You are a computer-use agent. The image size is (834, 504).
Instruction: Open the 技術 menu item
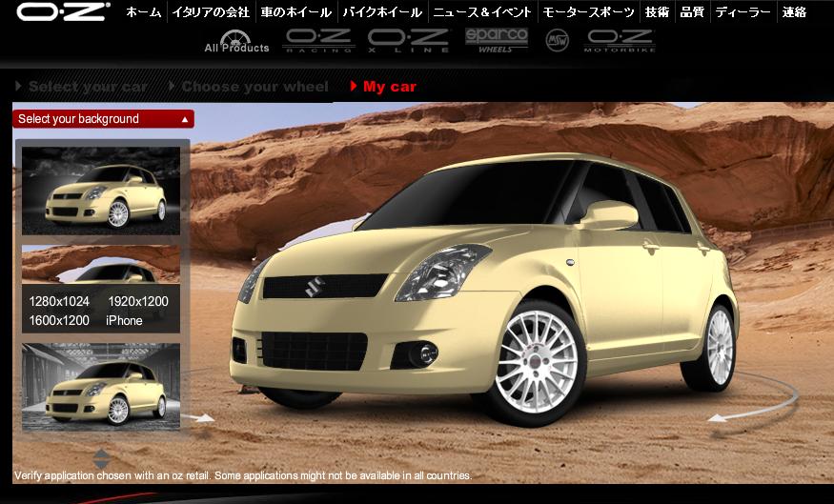[657, 11]
